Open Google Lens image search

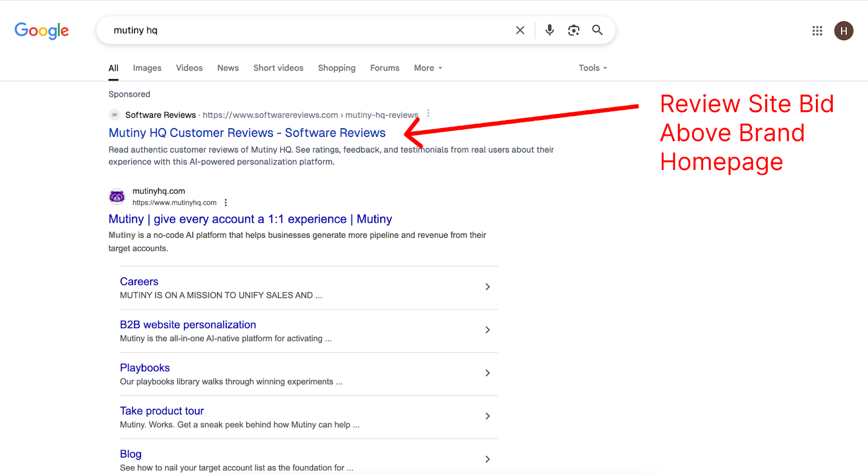tap(573, 30)
